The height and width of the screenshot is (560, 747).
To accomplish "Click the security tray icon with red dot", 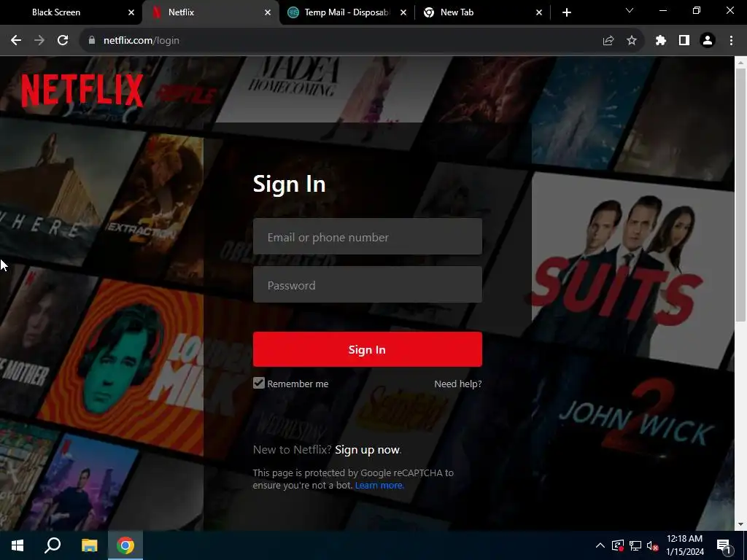I will [618, 545].
